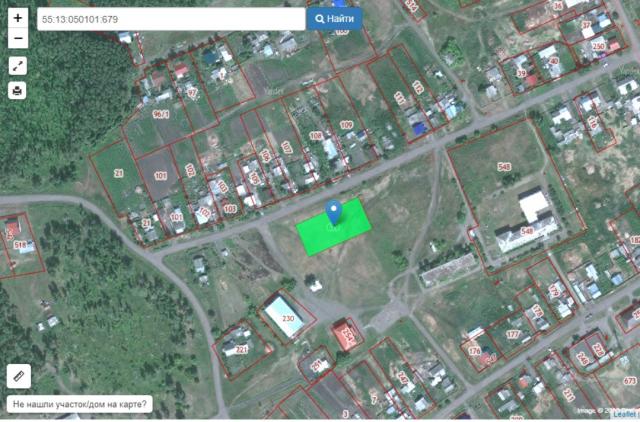Viewport: 640px width, 422px height.
Task: Select parcel labeled 108
Action: point(316,135)
